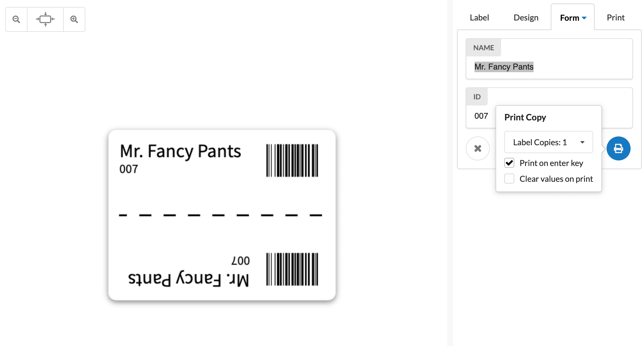Click the top barcode on the label preview
644x346 pixels.
[292, 160]
